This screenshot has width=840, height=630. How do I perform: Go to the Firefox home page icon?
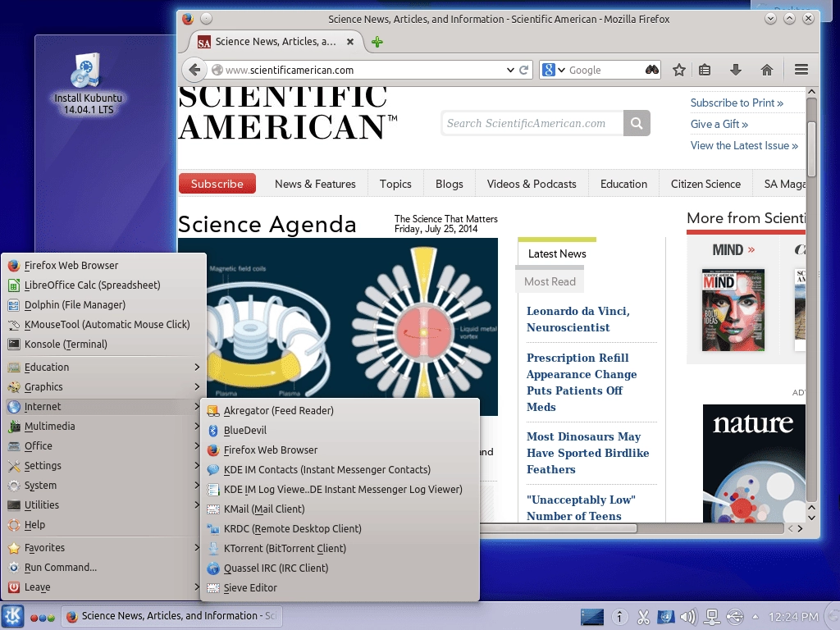coord(767,70)
